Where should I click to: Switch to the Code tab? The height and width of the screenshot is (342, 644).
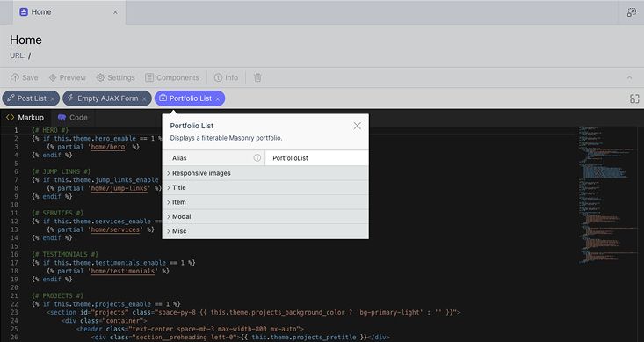pyautogui.click(x=73, y=118)
